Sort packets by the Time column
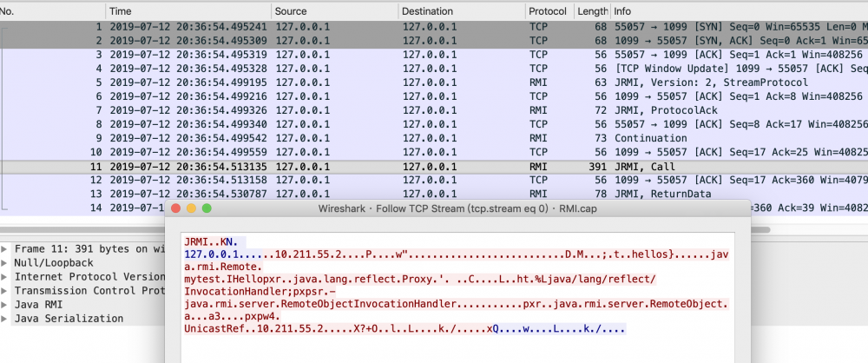Image resolution: width=868 pixels, height=363 pixels. point(187,11)
